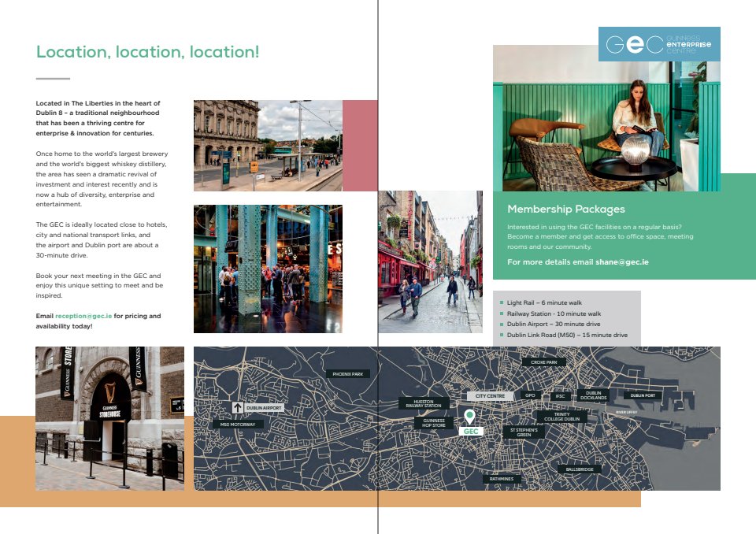
Task: Click the Ballsbridge map label
Action: 580,469
